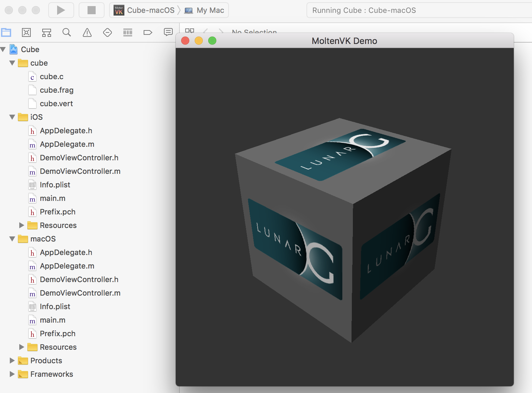The width and height of the screenshot is (532, 393).
Task: Show the Project navigator folder icon
Action: pos(6,32)
